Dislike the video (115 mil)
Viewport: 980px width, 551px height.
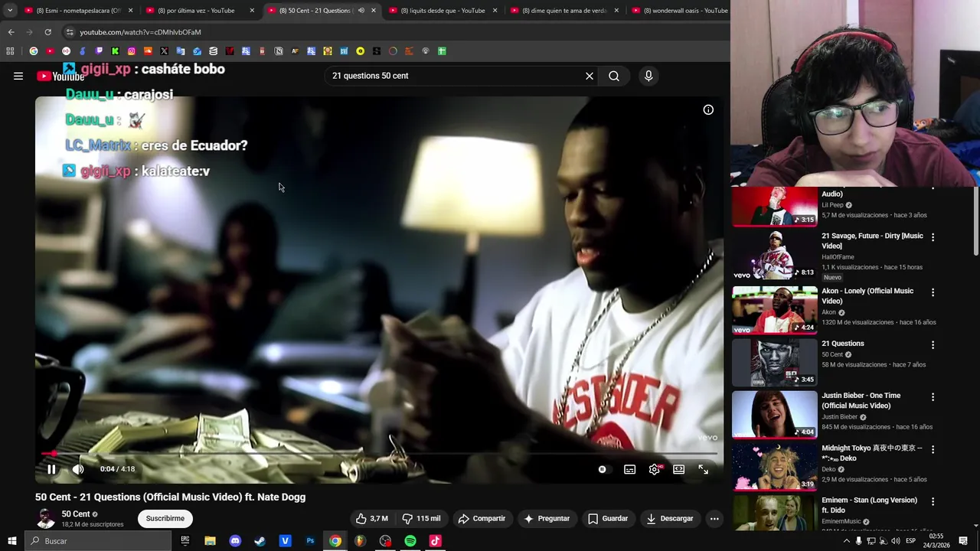tap(422, 518)
